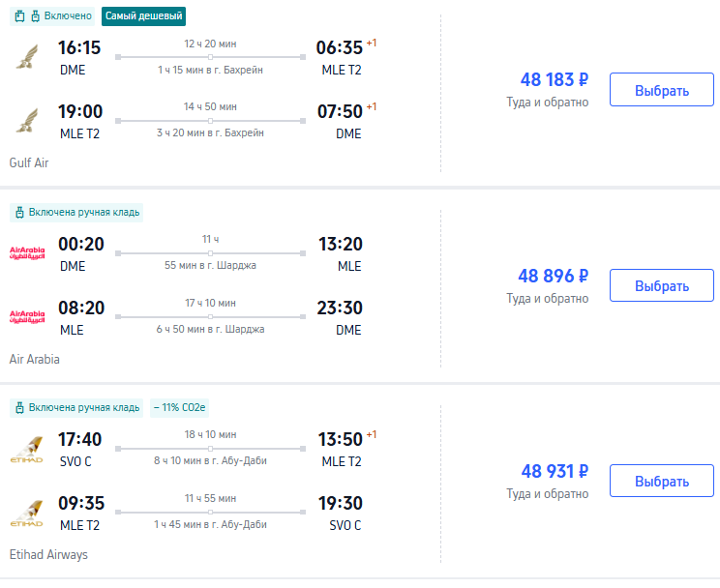
Task: Select the Gulf Air offer for 48 183 ₽
Action: click(x=661, y=91)
